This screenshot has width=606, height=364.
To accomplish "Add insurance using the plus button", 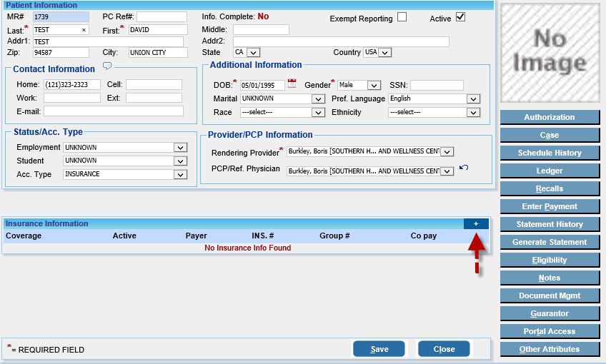I will point(476,224).
